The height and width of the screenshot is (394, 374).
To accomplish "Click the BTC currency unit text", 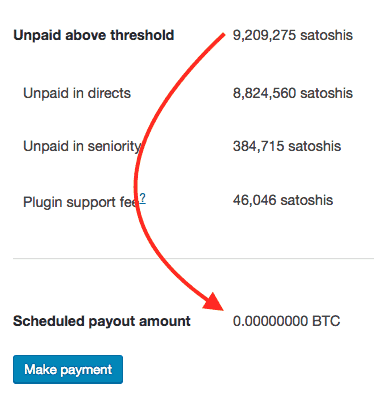I will (x=326, y=321).
